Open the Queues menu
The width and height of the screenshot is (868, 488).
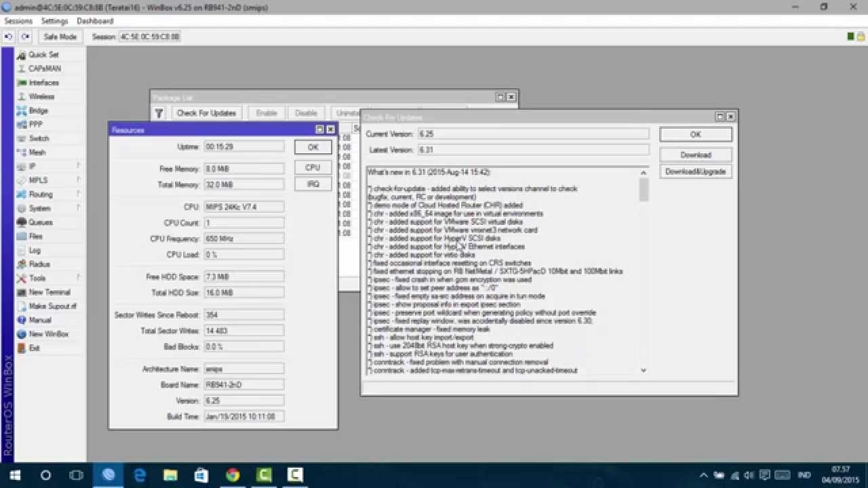tap(40, 222)
